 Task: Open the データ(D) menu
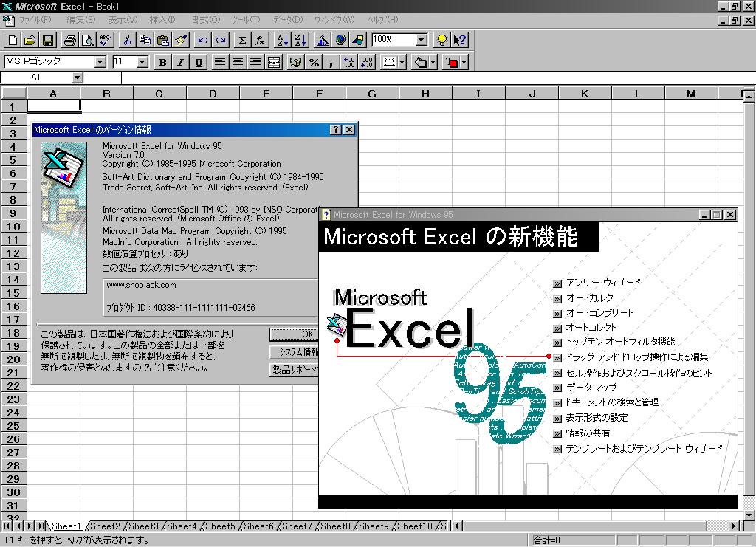click(x=288, y=20)
